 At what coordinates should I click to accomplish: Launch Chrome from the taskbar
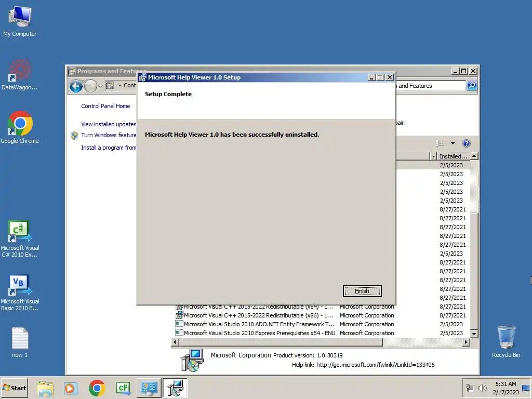97,388
